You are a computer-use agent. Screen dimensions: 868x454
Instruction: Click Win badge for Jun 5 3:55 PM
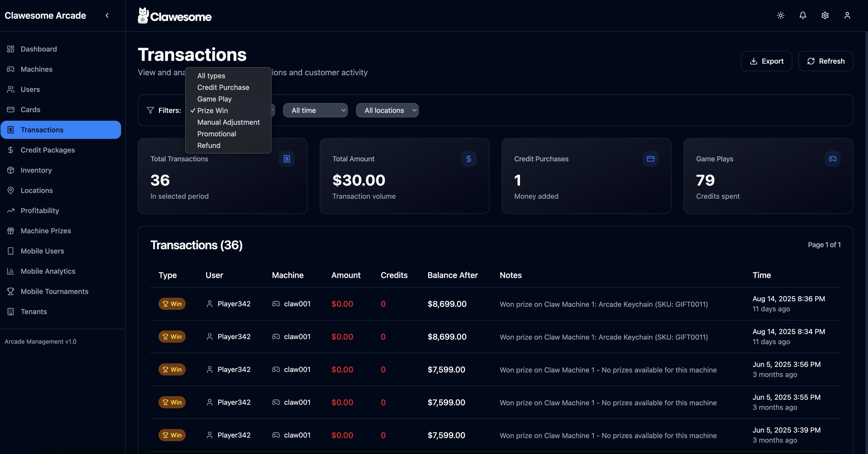(x=172, y=402)
